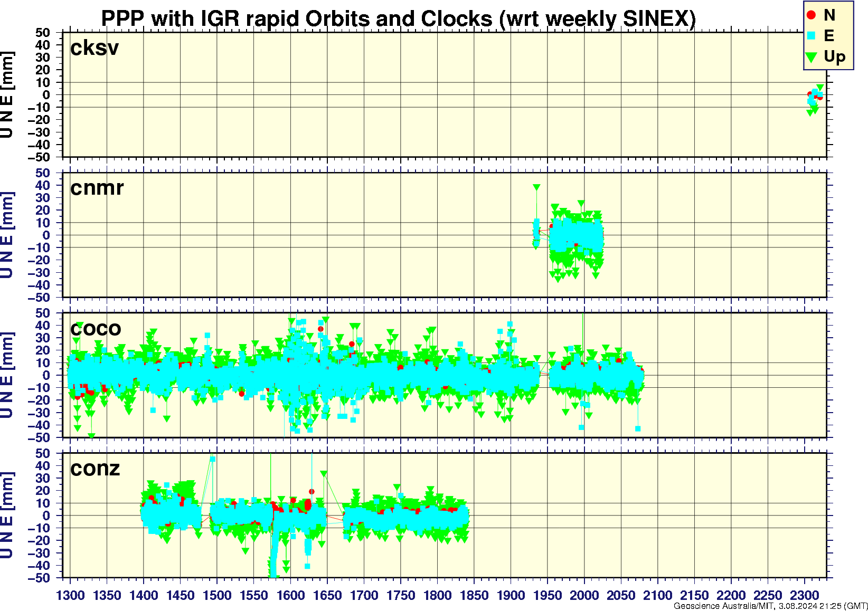Select the 'cnmr' station label

click(x=97, y=188)
